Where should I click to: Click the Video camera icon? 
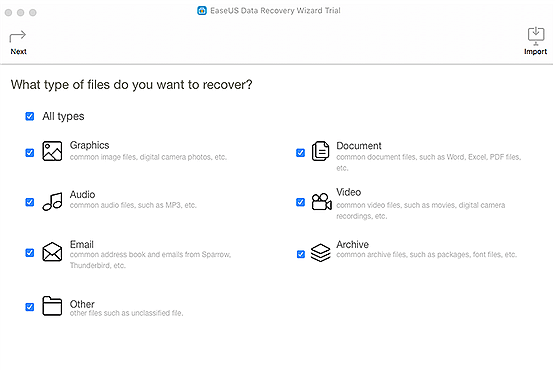[x=321, y=201]
